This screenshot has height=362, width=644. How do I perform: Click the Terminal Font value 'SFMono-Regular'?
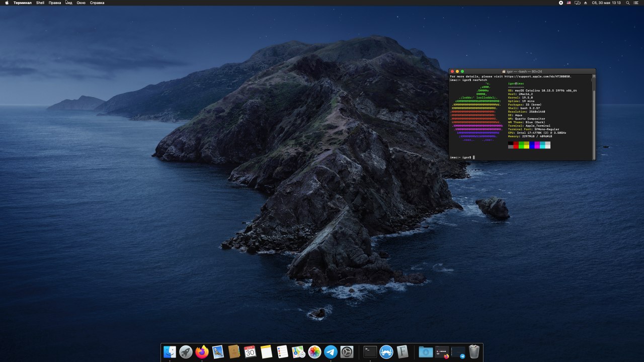[x=546, y=129]
